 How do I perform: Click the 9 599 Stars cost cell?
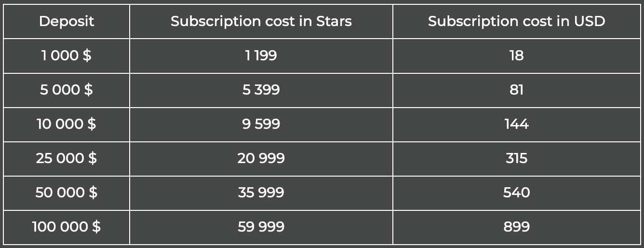261,124
